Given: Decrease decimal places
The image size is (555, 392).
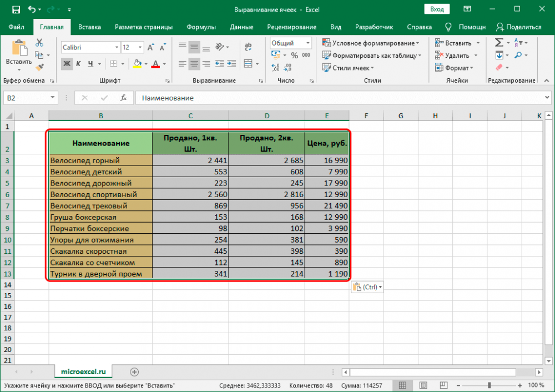Looking at the screenshot, I should point(287,67).
